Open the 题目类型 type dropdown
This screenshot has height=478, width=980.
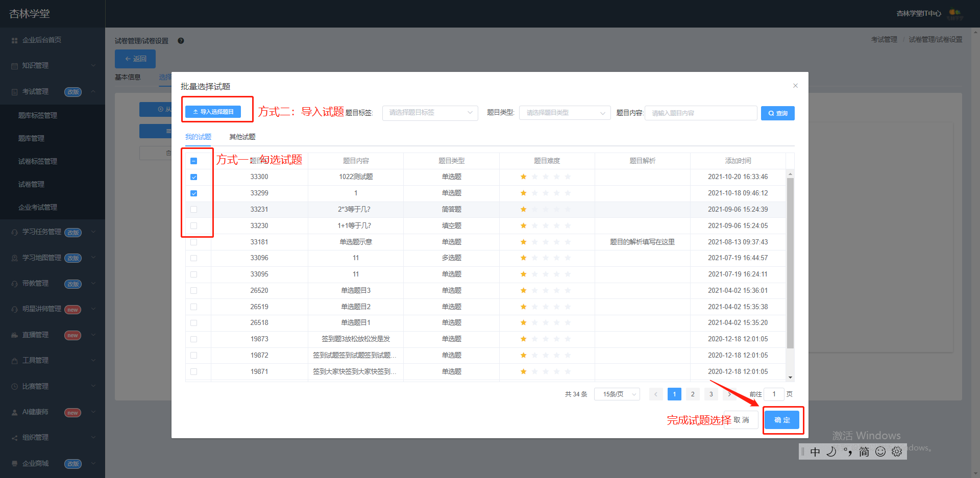click(x=565, y=113)
